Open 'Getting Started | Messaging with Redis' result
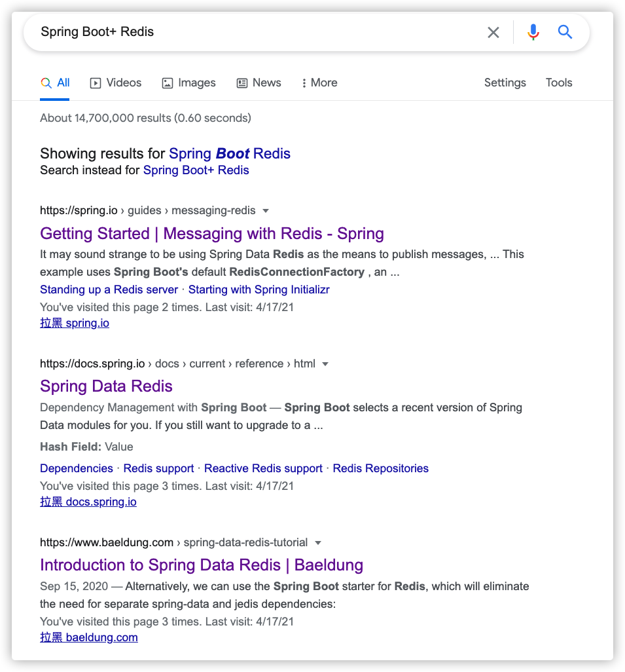The height and width of the screenshot is (672, 625). (211, 234)
